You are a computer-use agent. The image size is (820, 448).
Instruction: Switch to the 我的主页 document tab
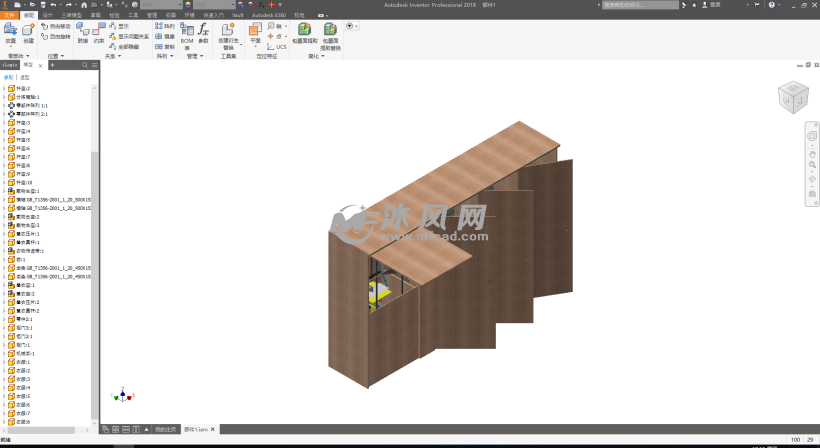point(164,429)
